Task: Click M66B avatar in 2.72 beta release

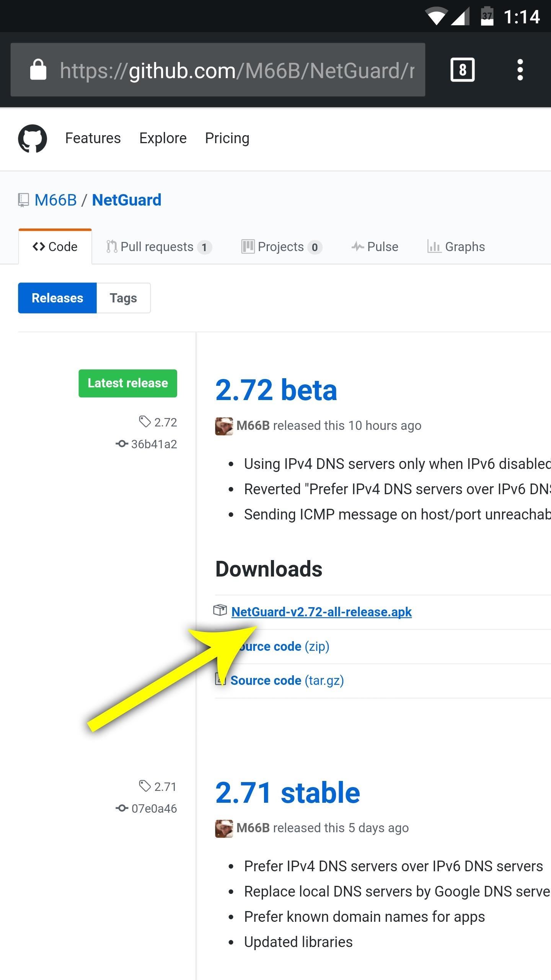Action: click(x=224, y=426)
